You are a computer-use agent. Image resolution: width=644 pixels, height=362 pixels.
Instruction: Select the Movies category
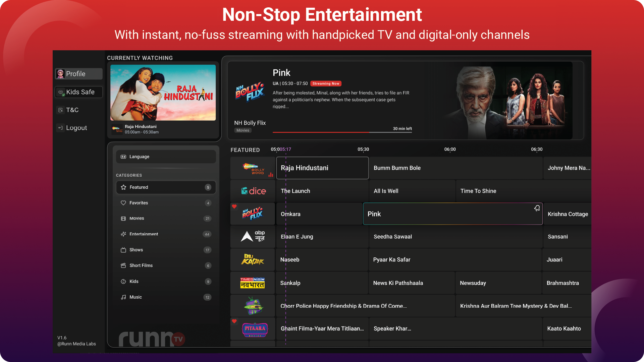point(166,219)
